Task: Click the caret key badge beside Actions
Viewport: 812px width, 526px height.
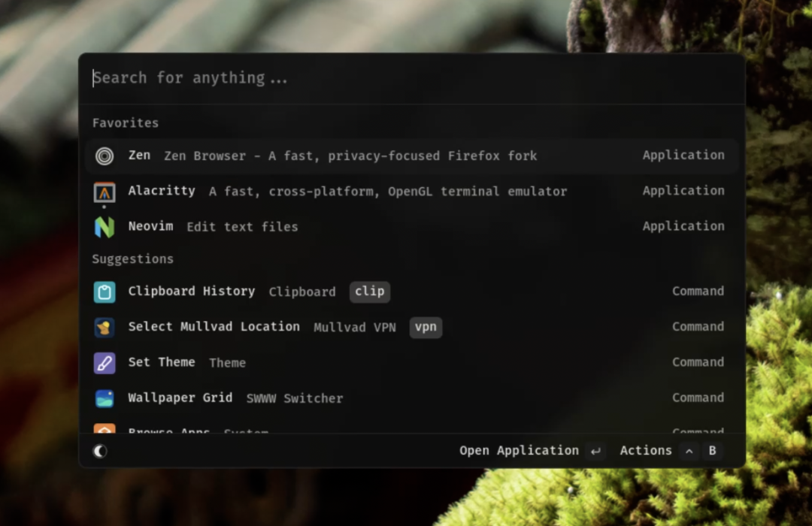Action: tap(689, 451)
